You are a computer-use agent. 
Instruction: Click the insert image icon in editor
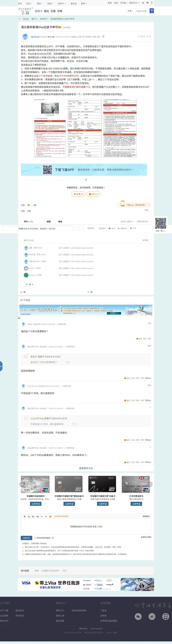pyautogui.click(x=33, y=516)
